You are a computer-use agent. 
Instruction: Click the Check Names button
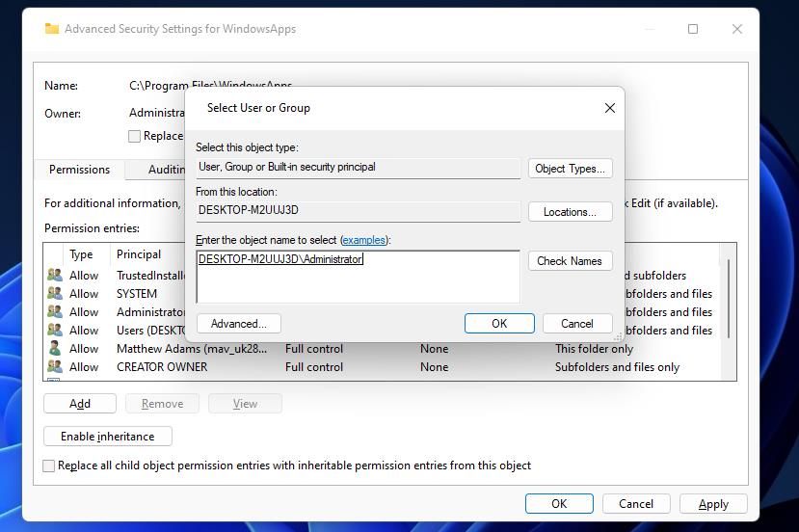point(571,261)
